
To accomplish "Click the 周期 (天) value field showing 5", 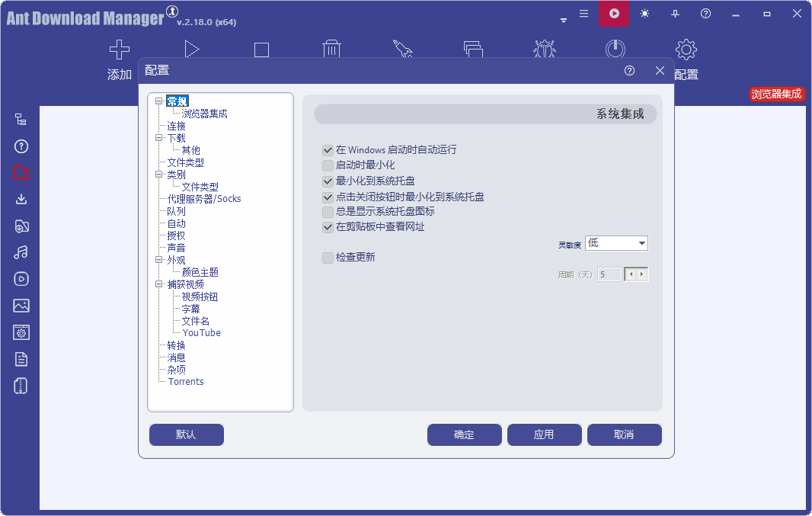I will pos(609,274).
